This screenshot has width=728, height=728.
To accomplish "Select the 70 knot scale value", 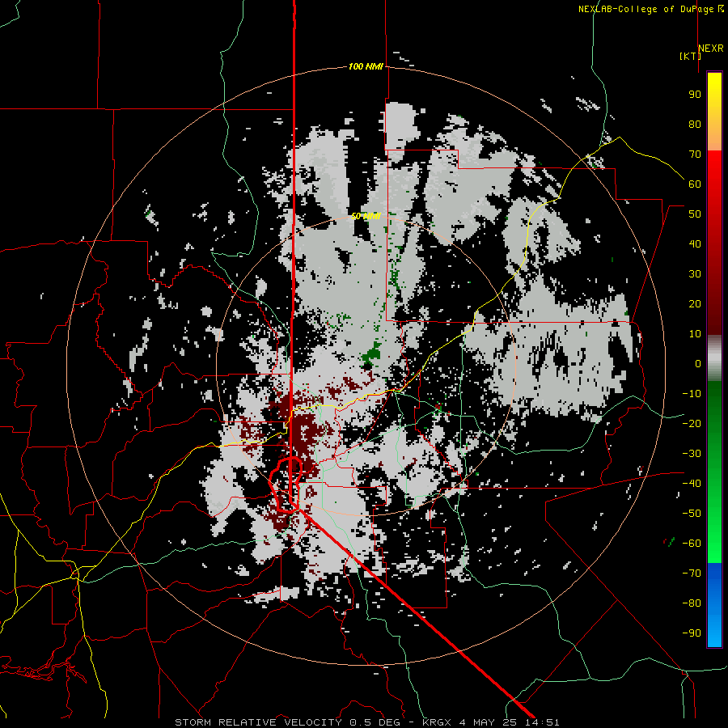I will point(695,154).
